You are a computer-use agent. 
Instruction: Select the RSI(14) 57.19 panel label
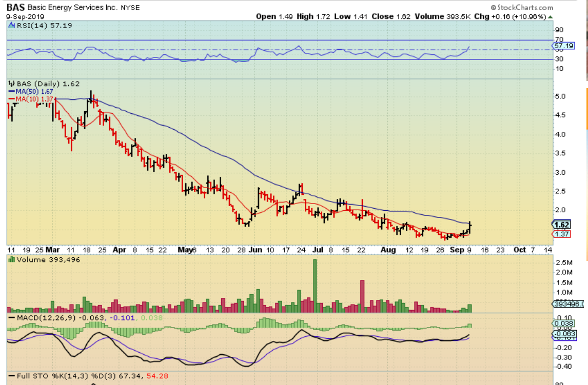point(44,26)
